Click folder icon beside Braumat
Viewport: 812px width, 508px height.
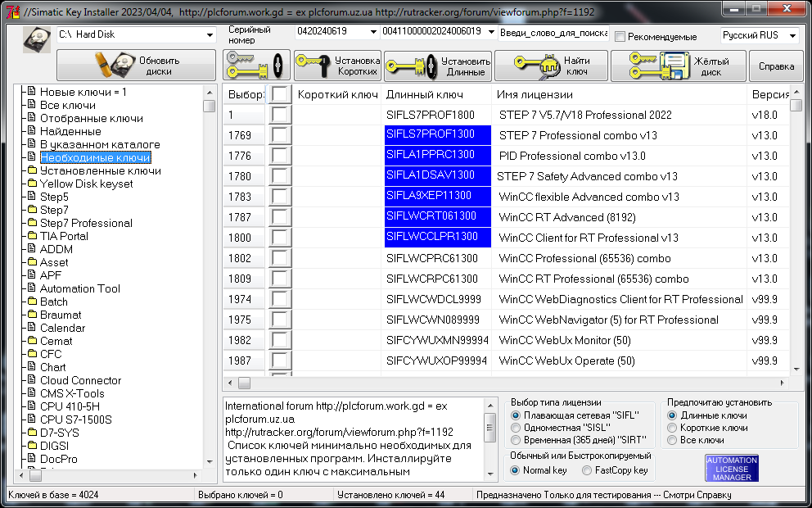point(32,314)
